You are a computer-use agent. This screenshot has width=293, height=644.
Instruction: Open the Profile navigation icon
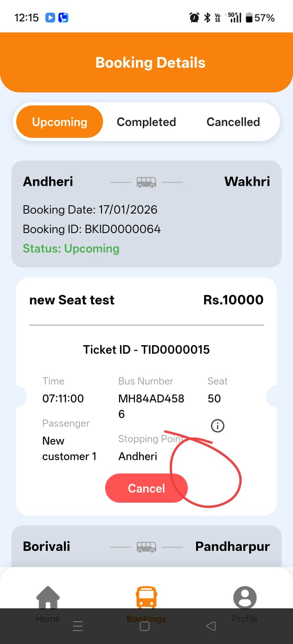[245, 597]
